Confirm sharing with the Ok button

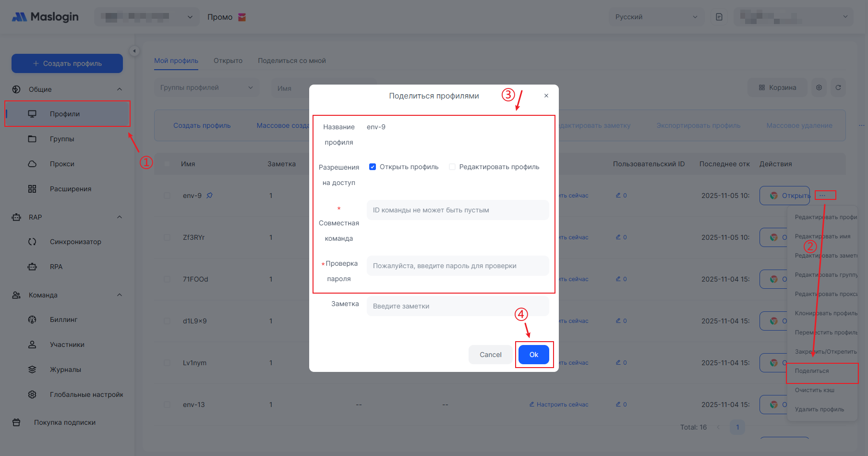pos(533,355)
